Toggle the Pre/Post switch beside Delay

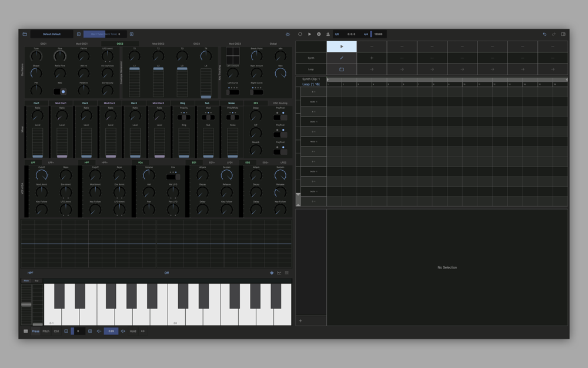click(x=280, y=117)
